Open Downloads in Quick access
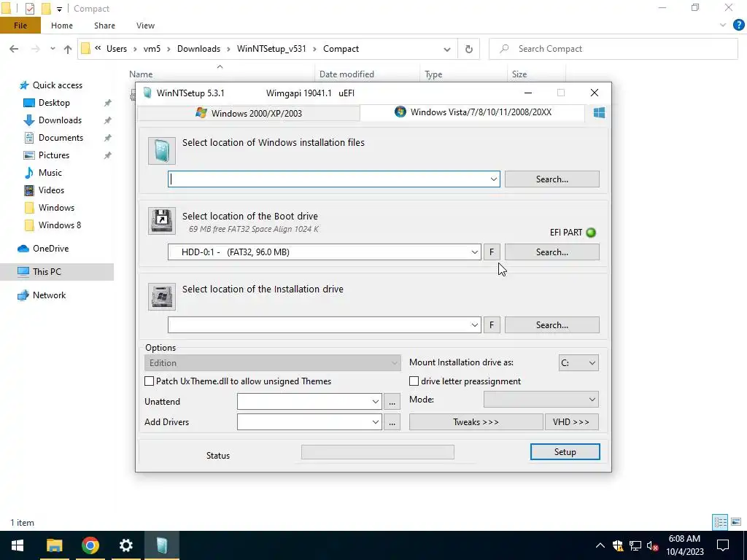The height and width of the screenshot is (560, 747). click(x=60, y=120)
